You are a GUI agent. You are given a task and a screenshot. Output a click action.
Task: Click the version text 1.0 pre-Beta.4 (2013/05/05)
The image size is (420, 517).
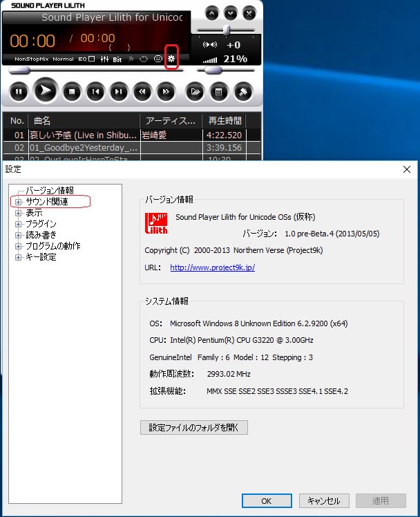(332, 234)
